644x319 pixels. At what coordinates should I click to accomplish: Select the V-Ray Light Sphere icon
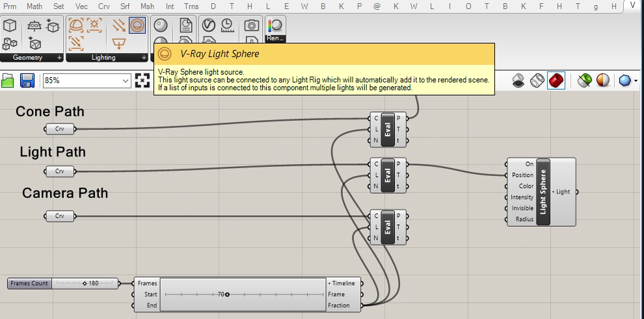tap(137, 25)
